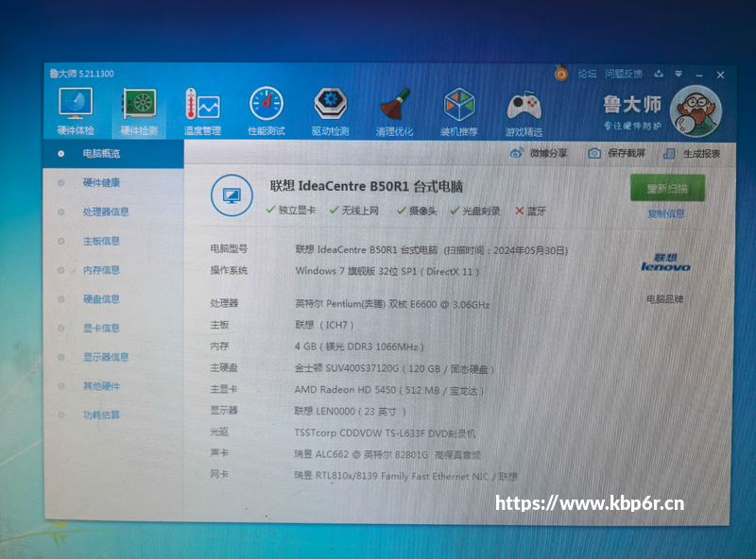756x559 pixels.
Task: Open 驱动检测 driver detection
Action: pos(330,111)
